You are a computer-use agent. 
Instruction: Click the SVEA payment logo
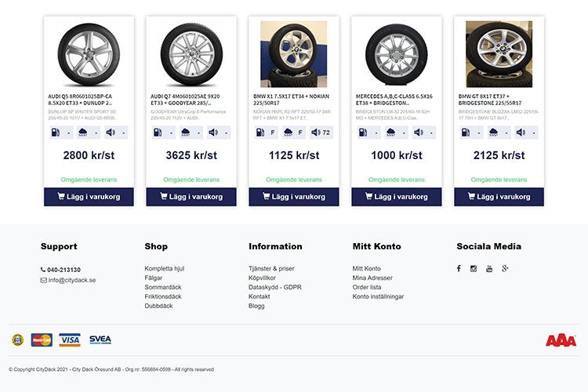point(100,339)
